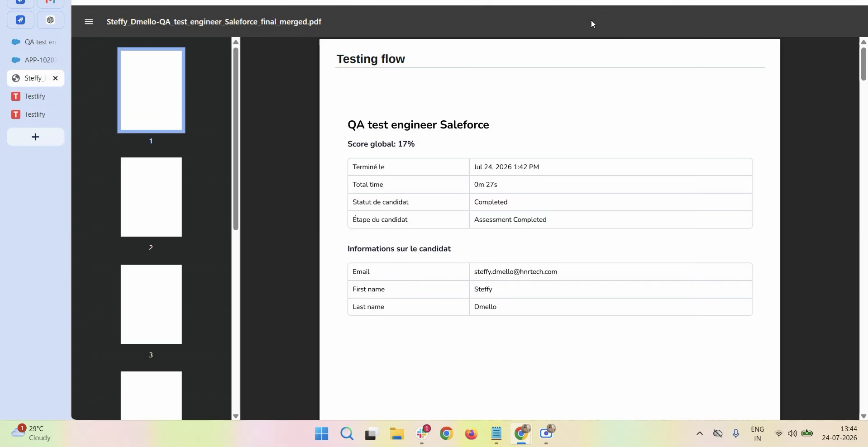
Task: Click the microphone tray icon
Action: (736, 434)
